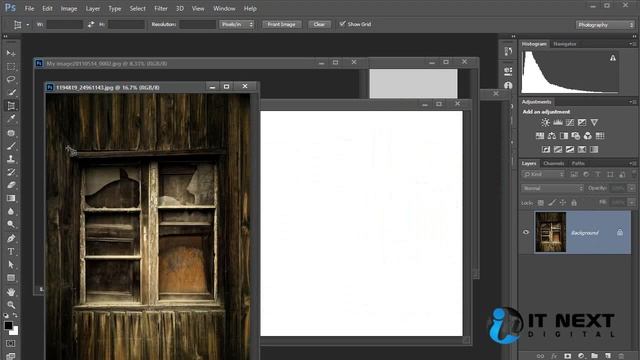Toggle lock all for layer
640x360 pixels.
pos(574,202)
